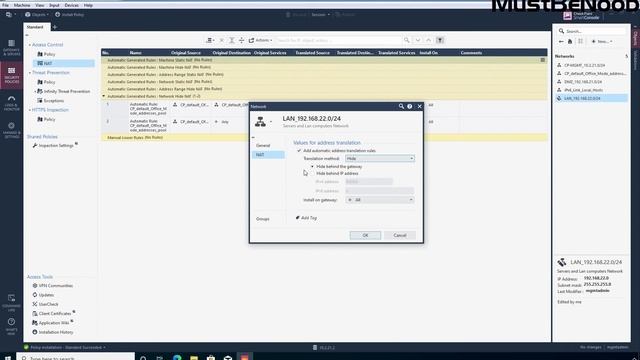This screenshot has height=360, width=640.
Task: Open the File menu
Action: [x=5, y=5]
